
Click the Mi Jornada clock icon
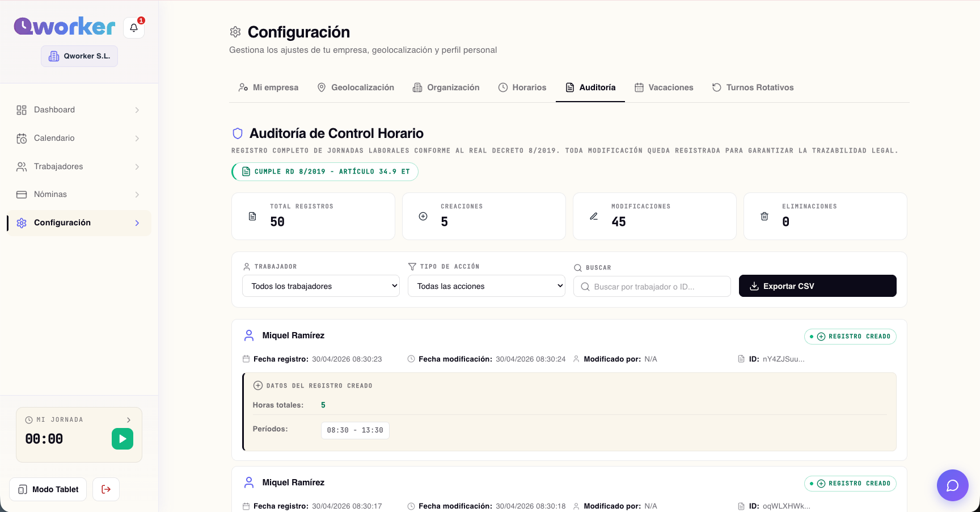29,420
